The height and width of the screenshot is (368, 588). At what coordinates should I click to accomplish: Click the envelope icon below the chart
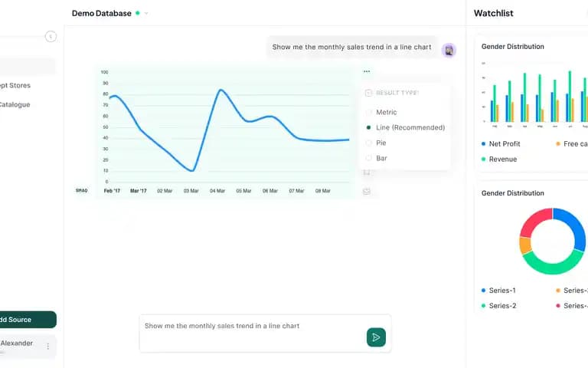point(367,191)
